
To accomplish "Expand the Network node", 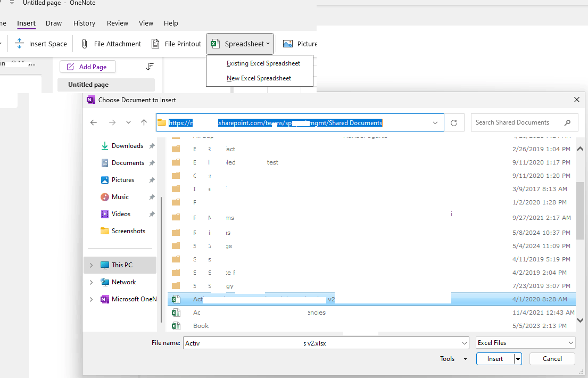I will pos(91,282).
